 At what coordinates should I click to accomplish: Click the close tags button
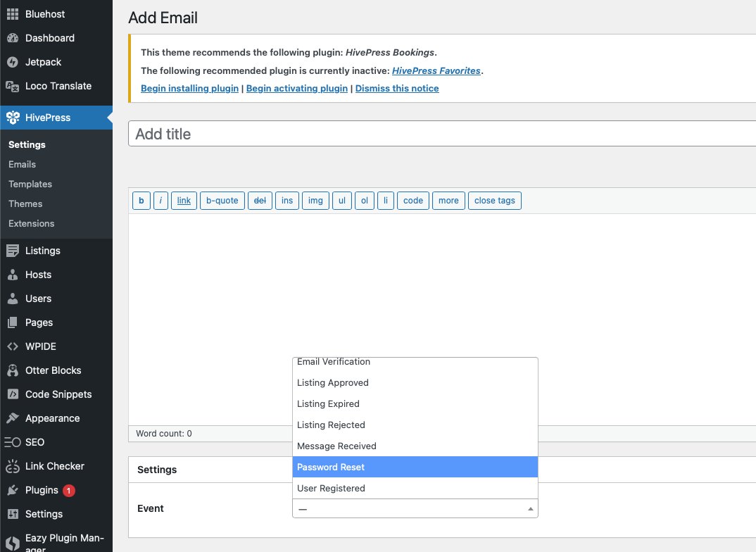coord(495,201)
